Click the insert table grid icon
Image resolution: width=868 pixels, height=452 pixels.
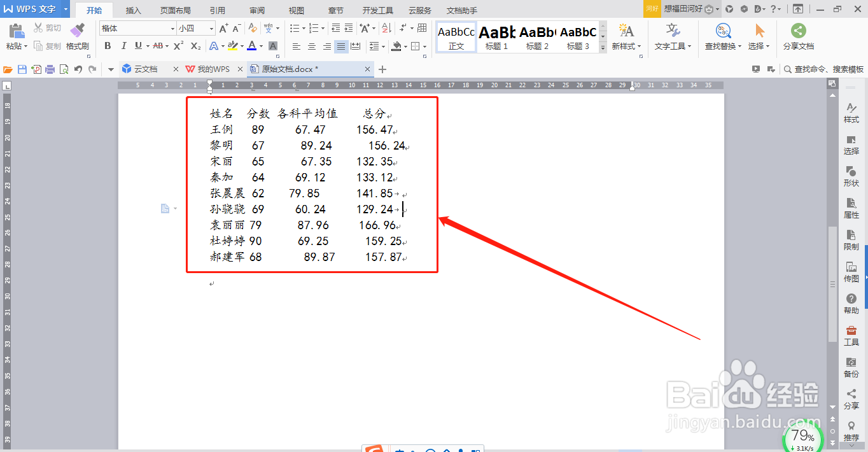coord(422,28)
